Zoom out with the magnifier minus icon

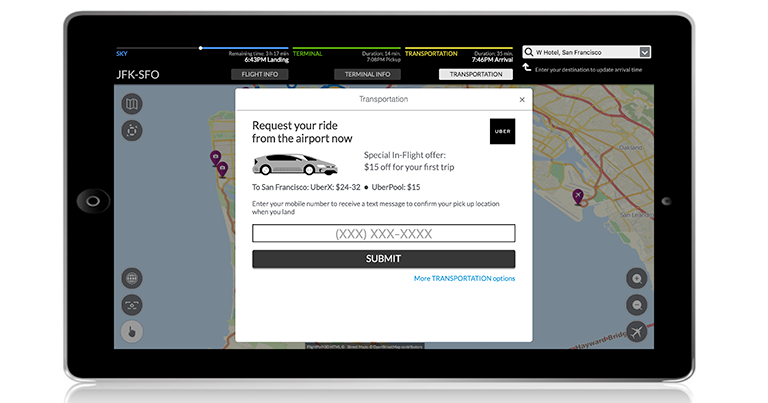637,305
